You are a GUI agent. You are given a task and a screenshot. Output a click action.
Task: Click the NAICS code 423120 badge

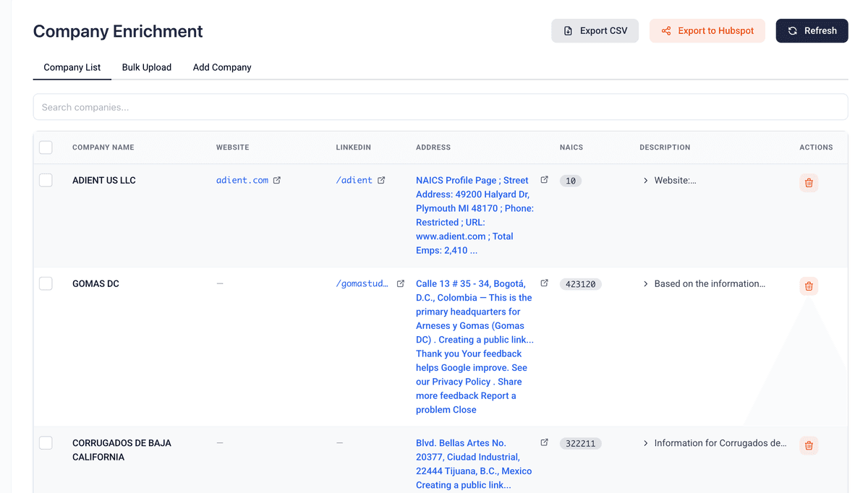coord(580,284)
